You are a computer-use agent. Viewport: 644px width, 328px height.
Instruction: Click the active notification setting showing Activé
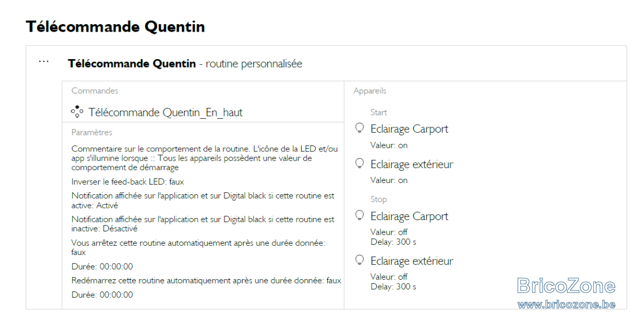(x=203, y=201)
